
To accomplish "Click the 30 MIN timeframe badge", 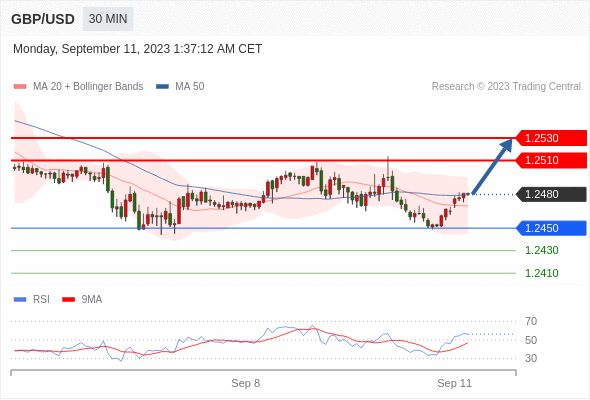I will pyautogui.click(x=108, y=19).
